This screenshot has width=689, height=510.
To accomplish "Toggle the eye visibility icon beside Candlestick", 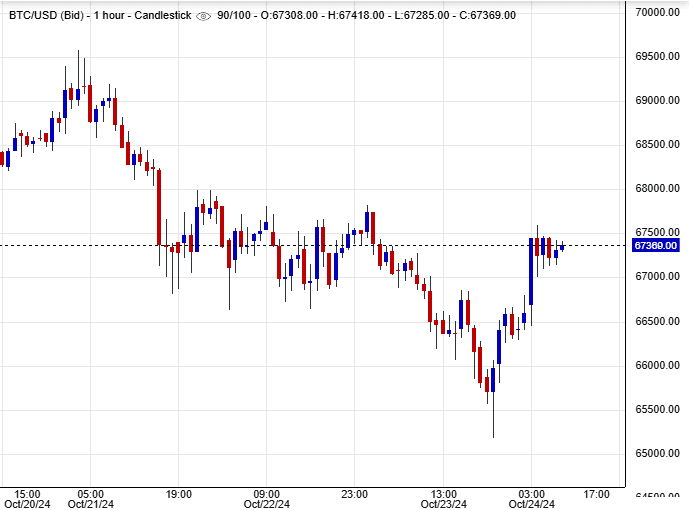I will tap(204, 16).
